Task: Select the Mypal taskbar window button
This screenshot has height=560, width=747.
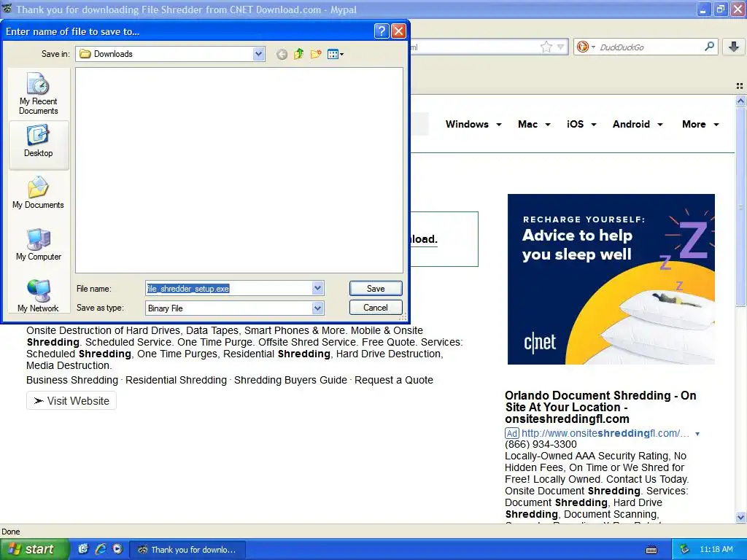Action: click(187, 550)
